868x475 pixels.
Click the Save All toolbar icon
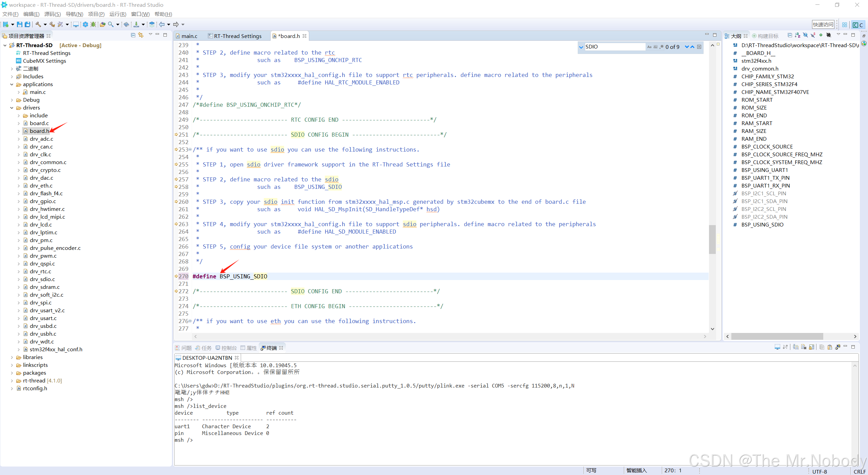point(27,24)
